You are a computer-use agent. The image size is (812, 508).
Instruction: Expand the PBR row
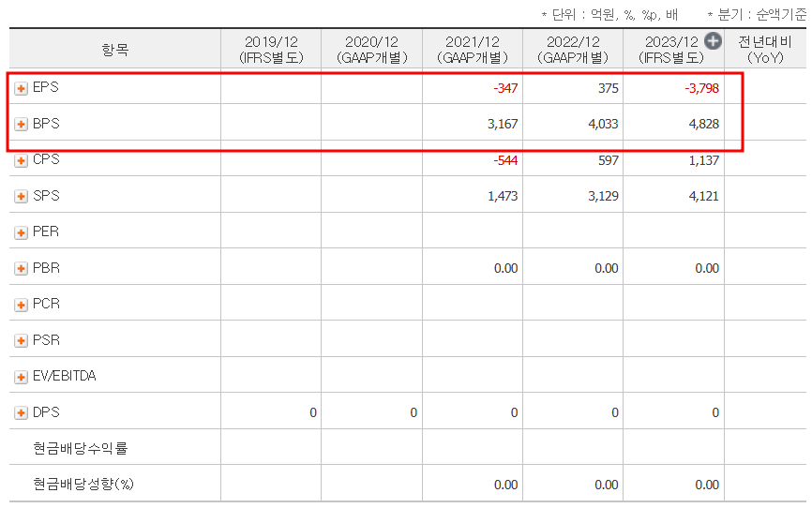(21, 269)
